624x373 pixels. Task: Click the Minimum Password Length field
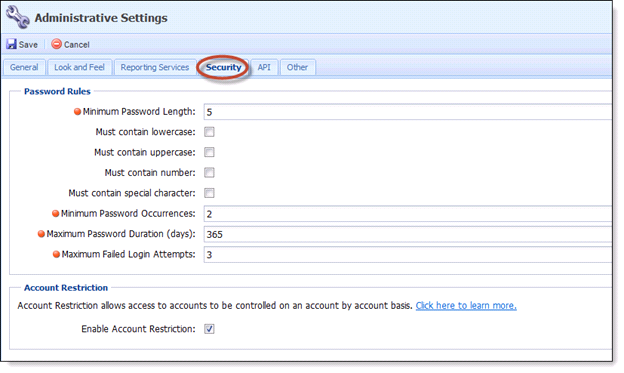(408, 112)
